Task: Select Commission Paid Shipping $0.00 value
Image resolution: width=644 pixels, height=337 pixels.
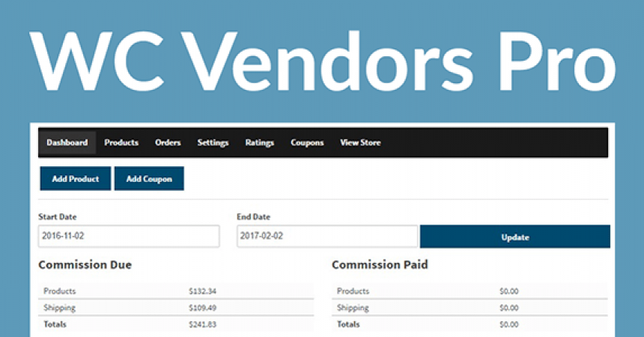Action: pyautogui.click(x=509, y=308)
